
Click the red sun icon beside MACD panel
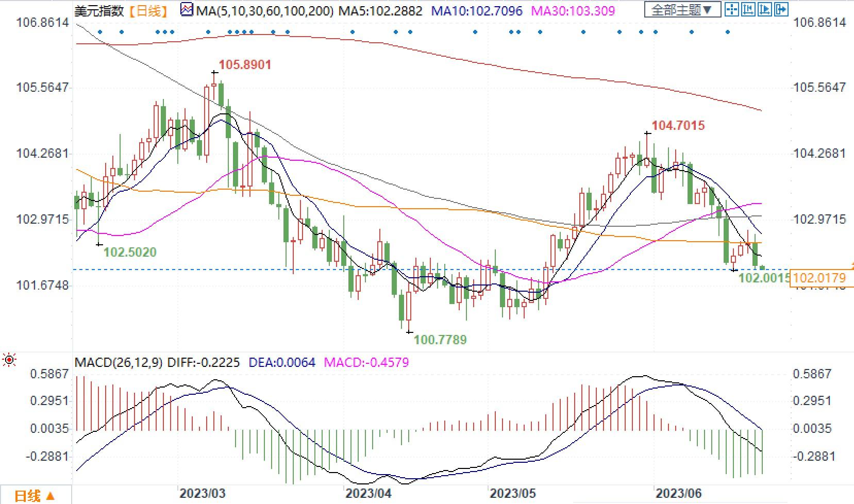pos(9,360)
